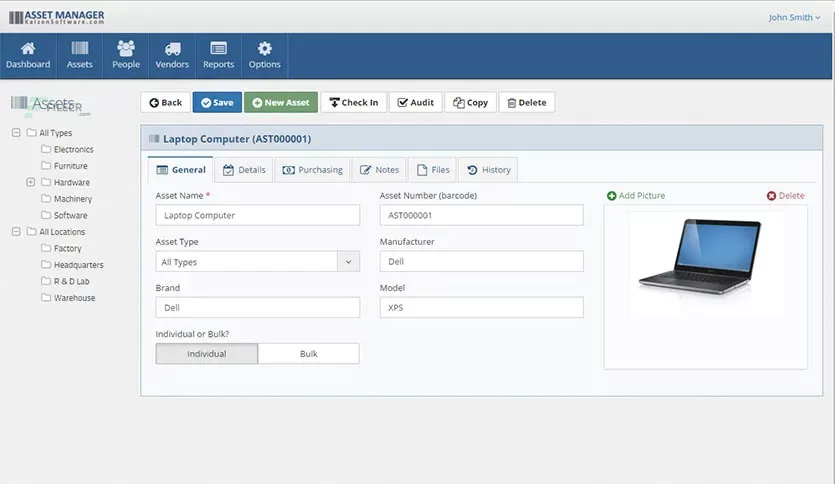Switch to the Files tab
836x484 pixels.
pyautogui.click(x=432, y=170)
